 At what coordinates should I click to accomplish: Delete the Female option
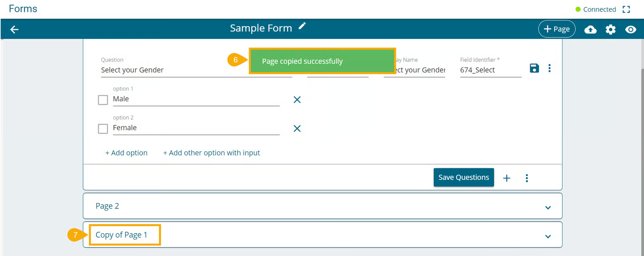(297, 128)
